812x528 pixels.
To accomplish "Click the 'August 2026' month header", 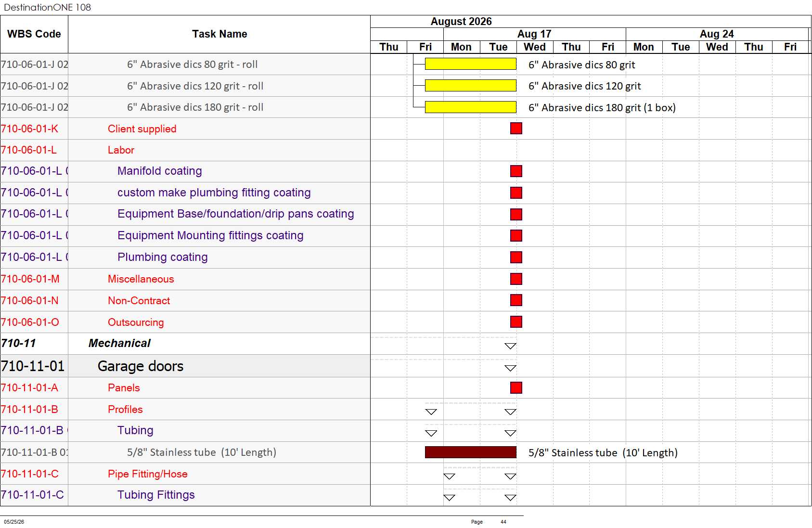I will tap(461, 21).
